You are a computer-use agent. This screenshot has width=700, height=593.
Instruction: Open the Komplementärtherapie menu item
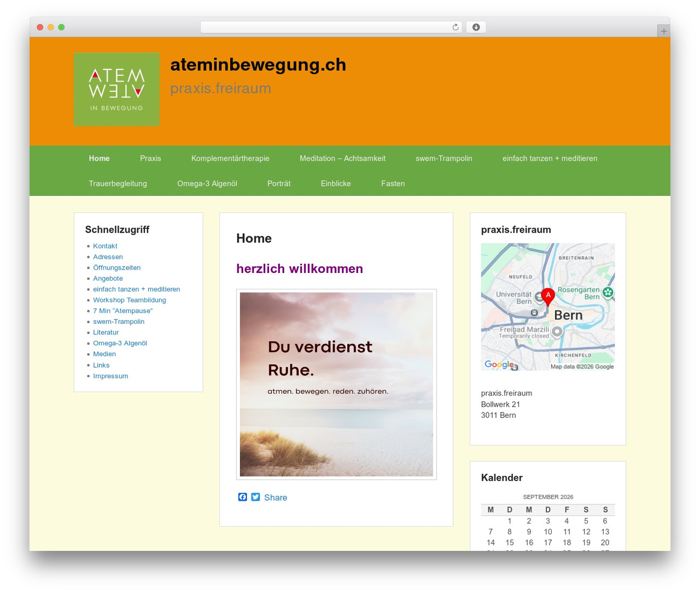pyautogui.click(x=230, y=158)
